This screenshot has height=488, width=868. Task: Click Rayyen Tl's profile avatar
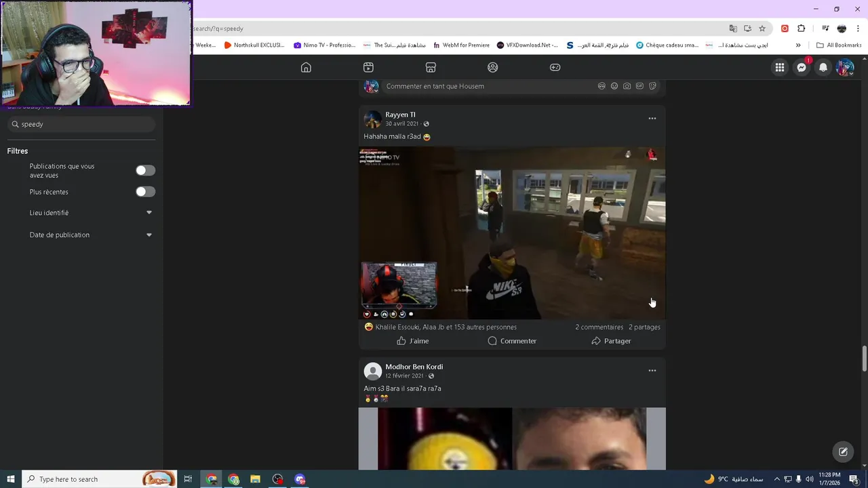coord(372,119)
